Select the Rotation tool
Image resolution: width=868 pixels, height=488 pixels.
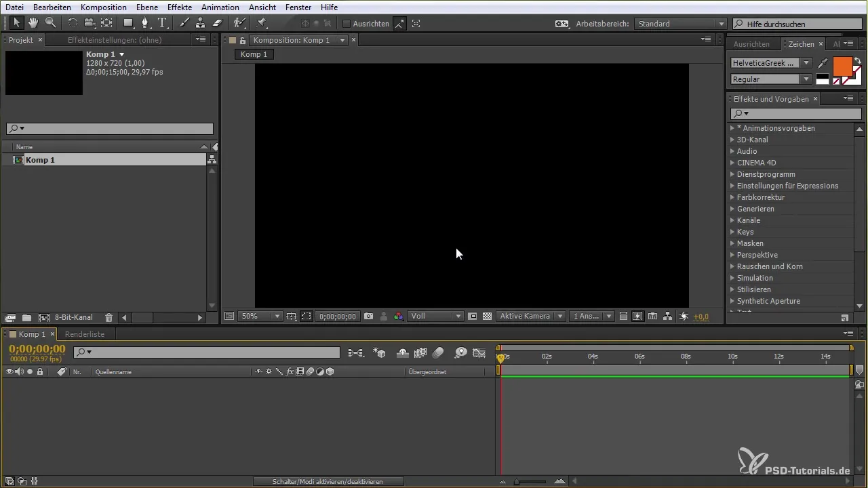tap(73, 23)
